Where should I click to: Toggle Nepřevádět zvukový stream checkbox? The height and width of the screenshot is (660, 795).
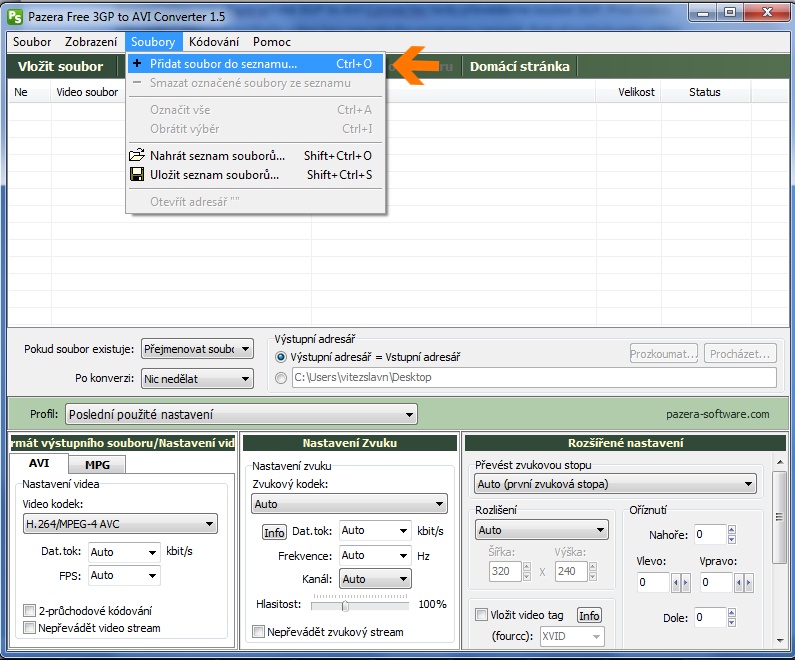point(259,632)
